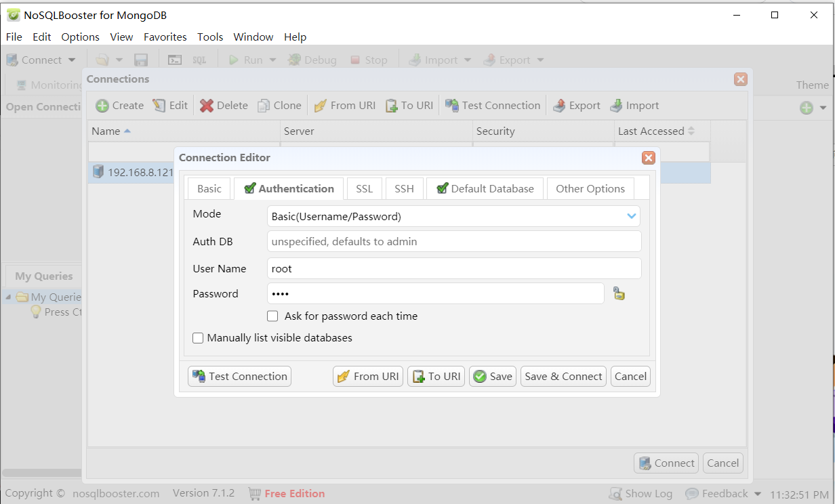Image resolution: width=835 pixels, height=504 pixels.
Task: Click the Save & Connect button
Action: [563, 377]
